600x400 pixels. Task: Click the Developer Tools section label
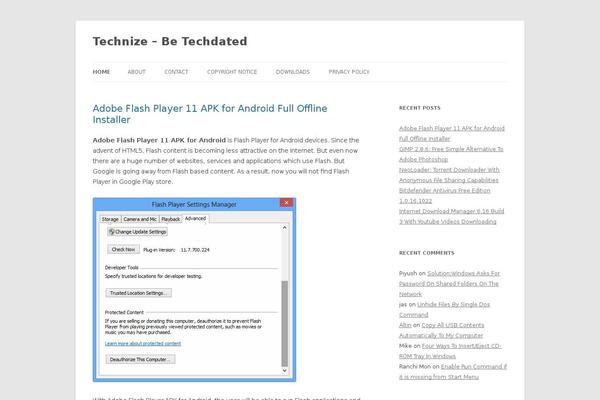(x=121, y=268)
